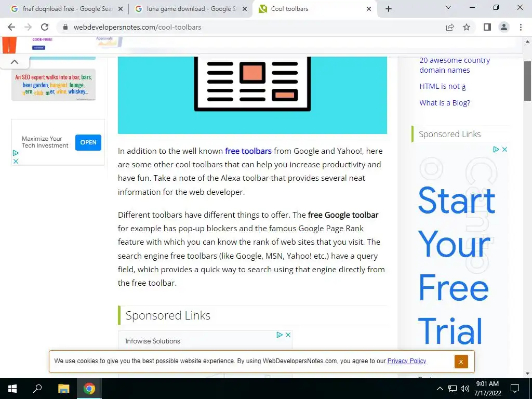Viewport: 532px width, 399px height.
Task: Open the Privacy Policy link
Action: 407,361
